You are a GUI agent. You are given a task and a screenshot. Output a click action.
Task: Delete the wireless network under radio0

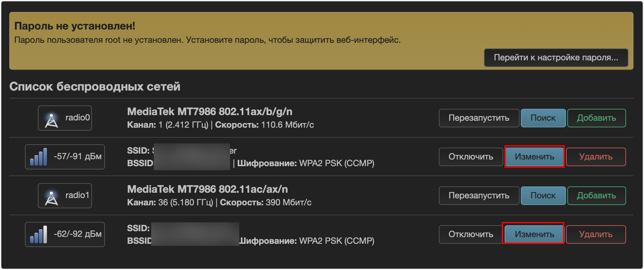pyautogui.click(x=596, y=157)
